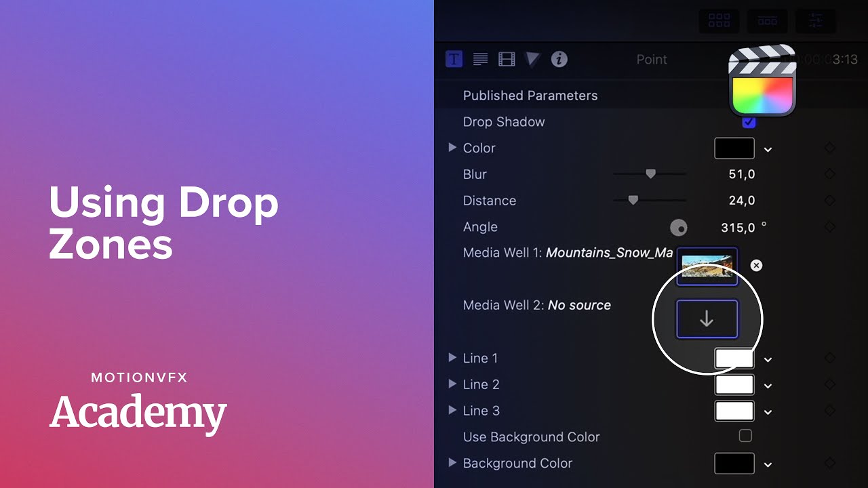Expand the Line 2 parameter
This screenshot has height=488, width=868.
pos(452,384)
